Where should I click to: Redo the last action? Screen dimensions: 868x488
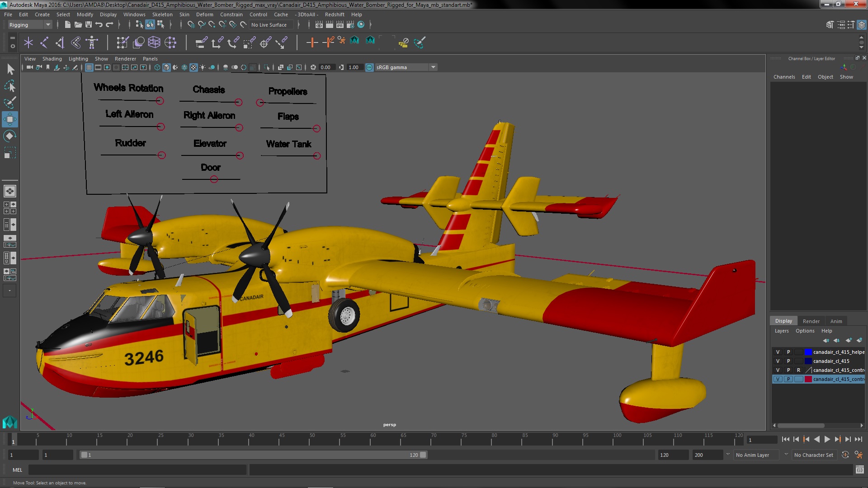[109, 24]
